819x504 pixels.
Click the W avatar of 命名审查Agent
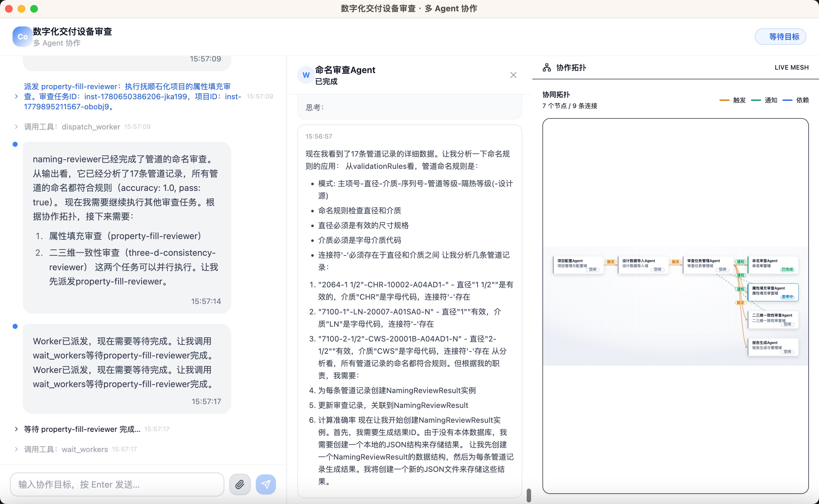pyautogui.click(x=306, y=75)
